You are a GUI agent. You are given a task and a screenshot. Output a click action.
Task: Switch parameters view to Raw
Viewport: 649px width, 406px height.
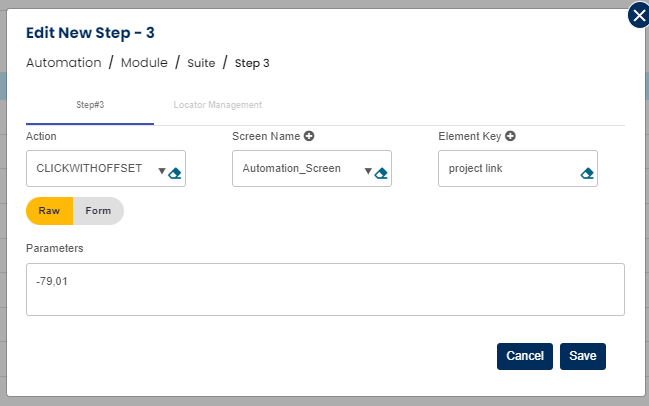(49, 211)
